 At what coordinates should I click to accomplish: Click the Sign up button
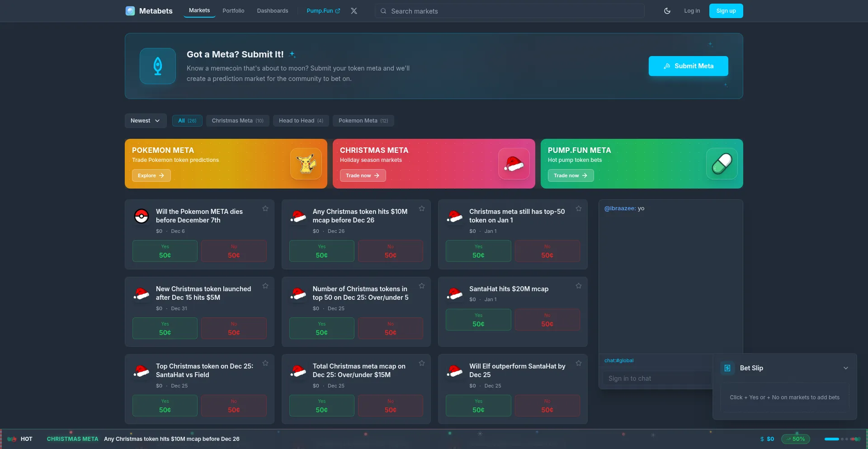point(726,11)
